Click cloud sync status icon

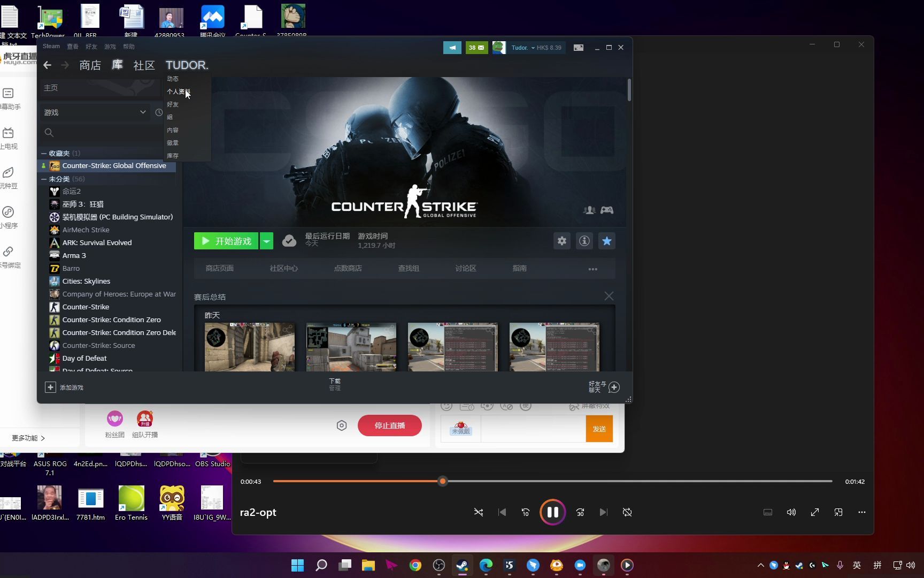(x=289, y=241)
